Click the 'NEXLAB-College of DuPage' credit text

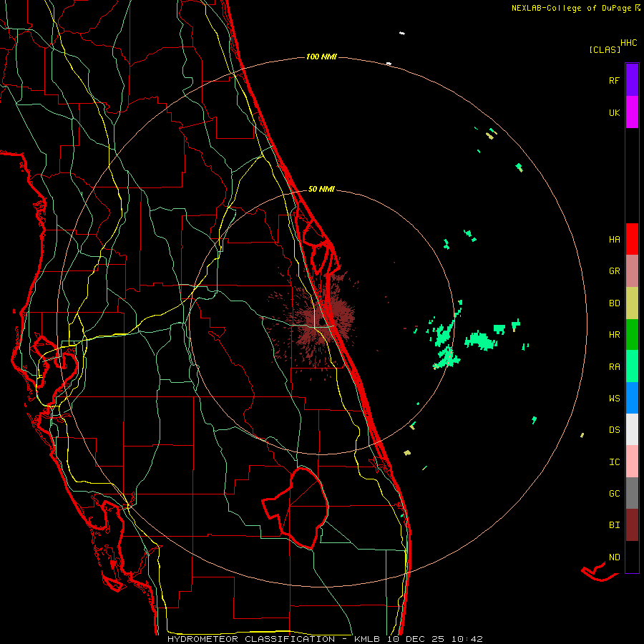(571, 8)
